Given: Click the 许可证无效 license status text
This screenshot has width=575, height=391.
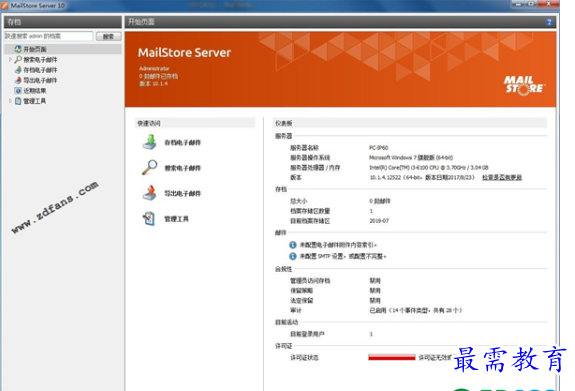Looking at the screenshot, I should point(435,357).
